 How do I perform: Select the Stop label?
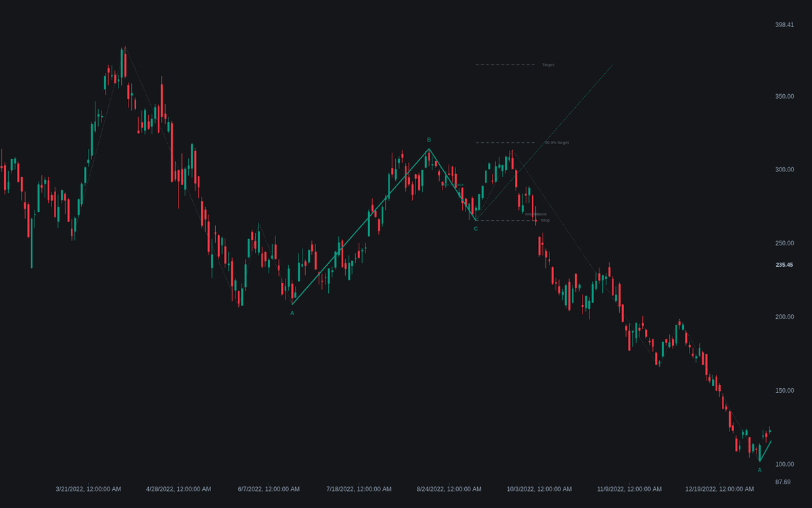pyautogui.click(x=545, y=220)
